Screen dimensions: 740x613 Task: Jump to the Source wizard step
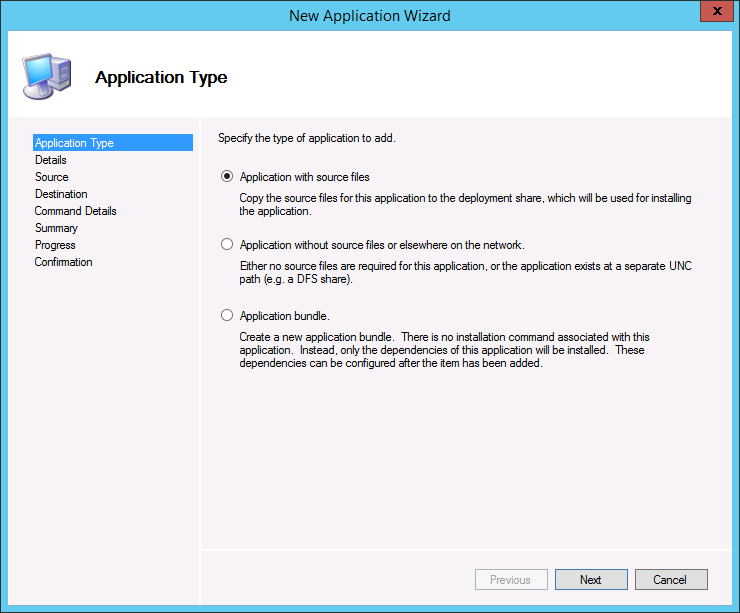tap(52, 177)
